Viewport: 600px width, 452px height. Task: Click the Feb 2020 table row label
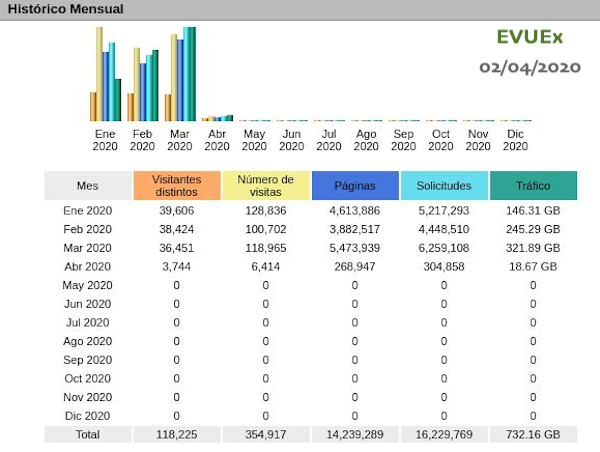coord(88,229)
